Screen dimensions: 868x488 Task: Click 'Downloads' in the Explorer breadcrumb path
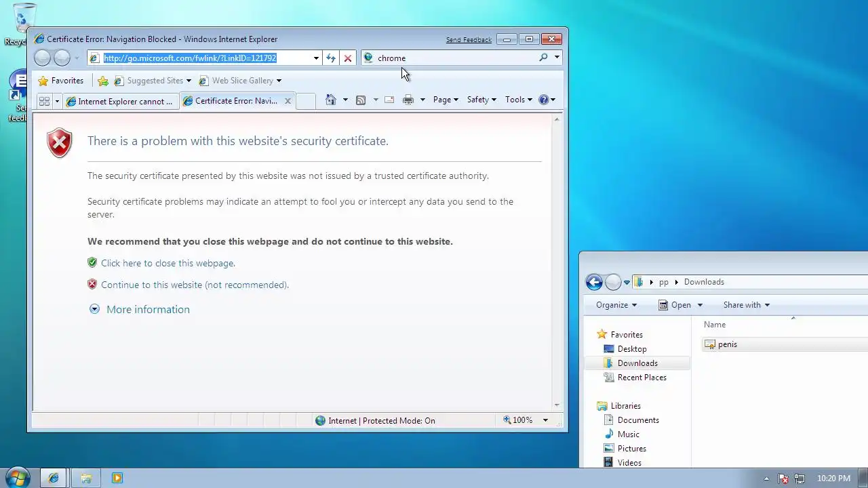(704, 282)
